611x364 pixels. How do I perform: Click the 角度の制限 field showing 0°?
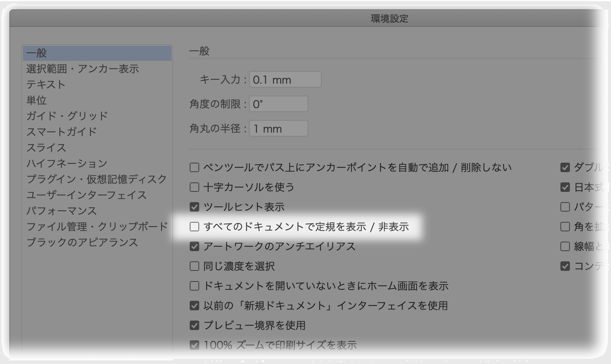pyautogui.click(x=278, y=104)
